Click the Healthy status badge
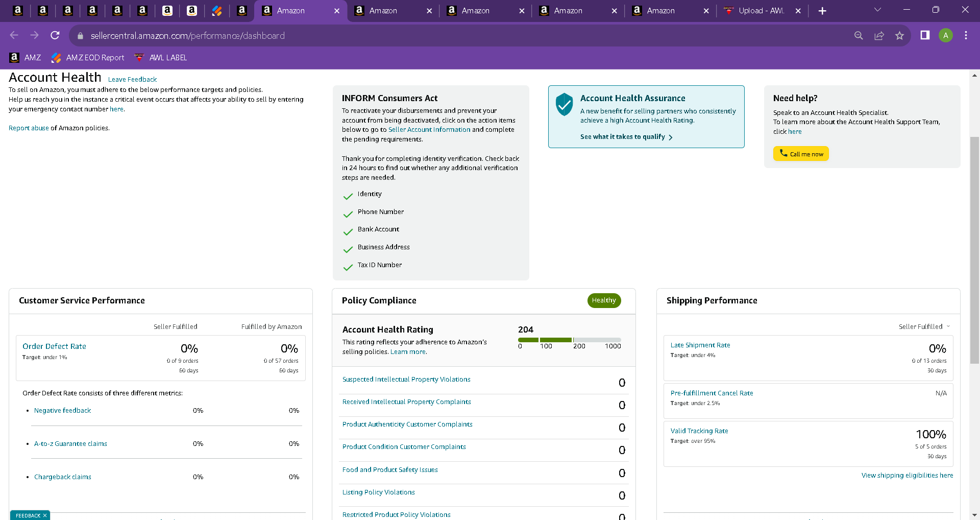980x520 pixels. (604, 300)
